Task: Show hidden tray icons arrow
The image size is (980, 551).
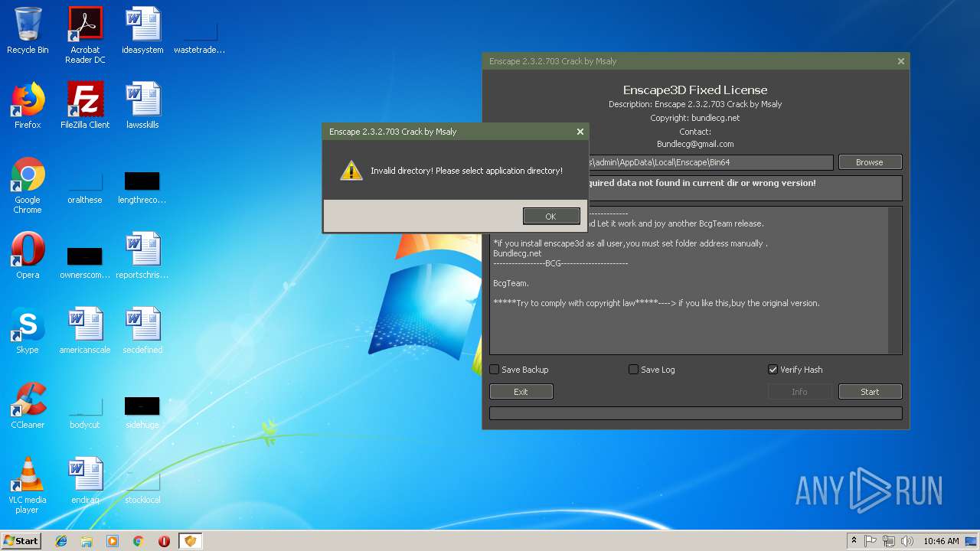Action: click(x=854, y=541)
